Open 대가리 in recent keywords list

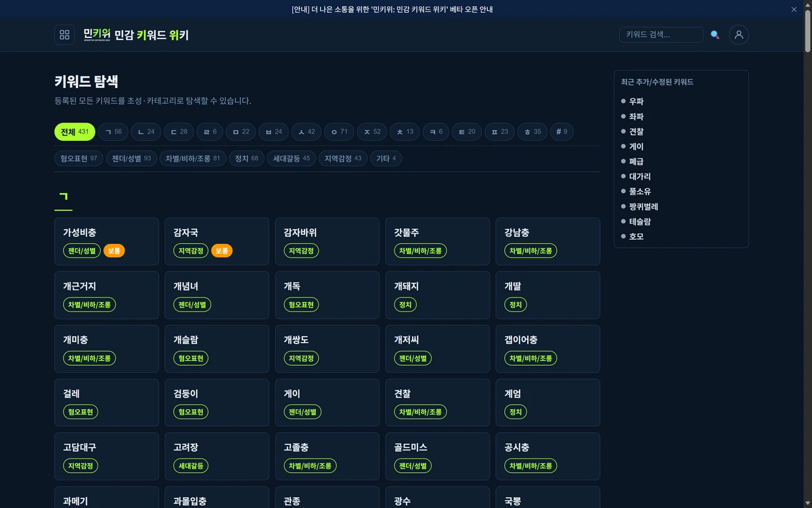point(640,177)
